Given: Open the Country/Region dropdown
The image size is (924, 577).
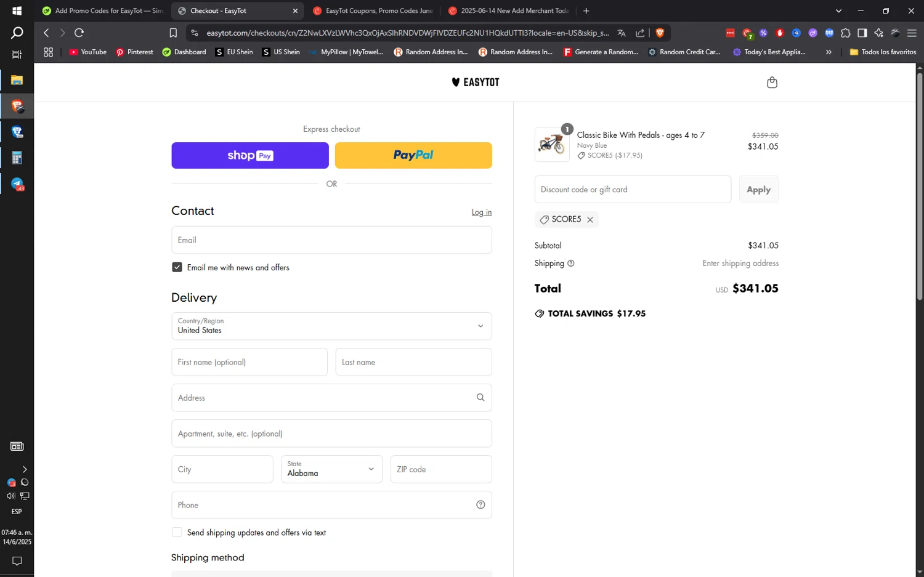Looking at the screenshot, I should point(331,326).
